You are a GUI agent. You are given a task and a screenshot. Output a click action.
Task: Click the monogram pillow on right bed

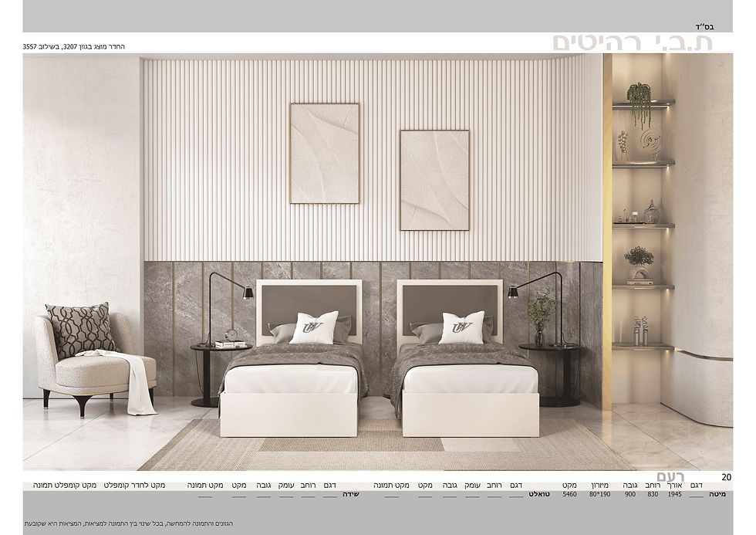(x=462, y=327)
